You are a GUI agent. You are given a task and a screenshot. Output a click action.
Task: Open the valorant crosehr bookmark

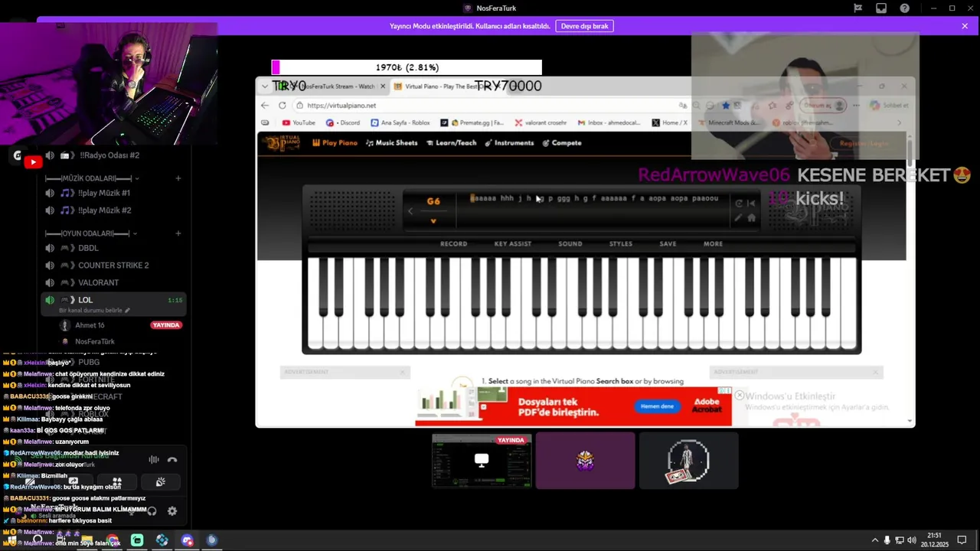click(x=541, y=122)
